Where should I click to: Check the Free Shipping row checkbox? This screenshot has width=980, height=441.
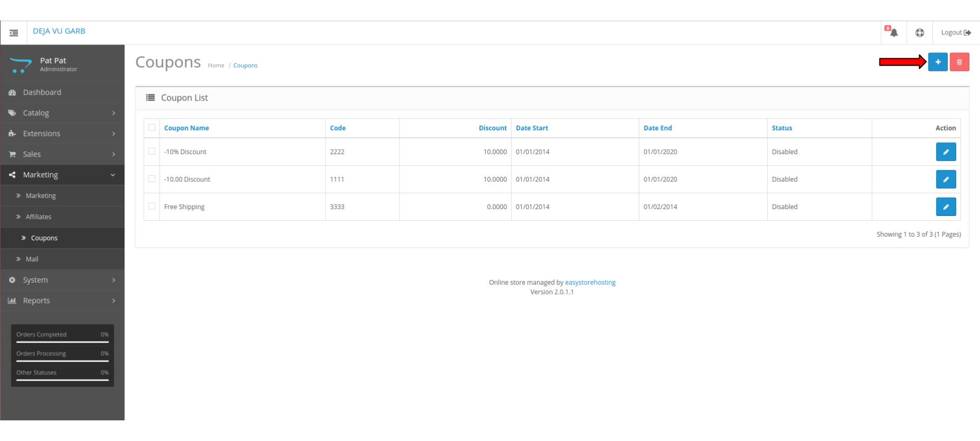tap(152, 206)
